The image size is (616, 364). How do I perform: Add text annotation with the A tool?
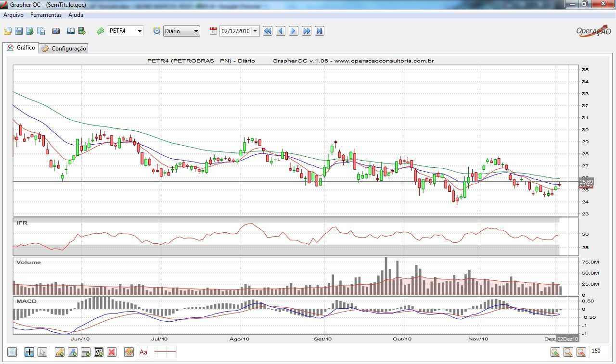point(73,352)
